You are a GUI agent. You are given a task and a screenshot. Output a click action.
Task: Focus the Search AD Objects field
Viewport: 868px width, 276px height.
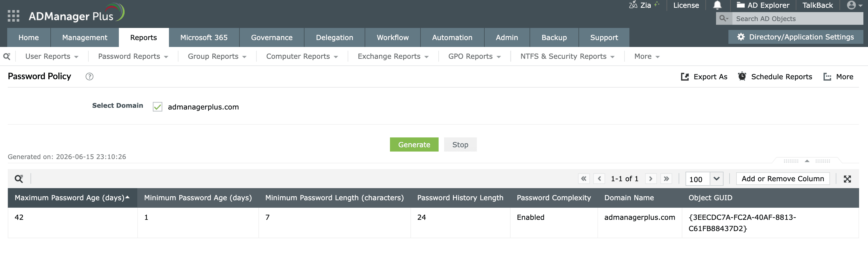tap(797, 18)
